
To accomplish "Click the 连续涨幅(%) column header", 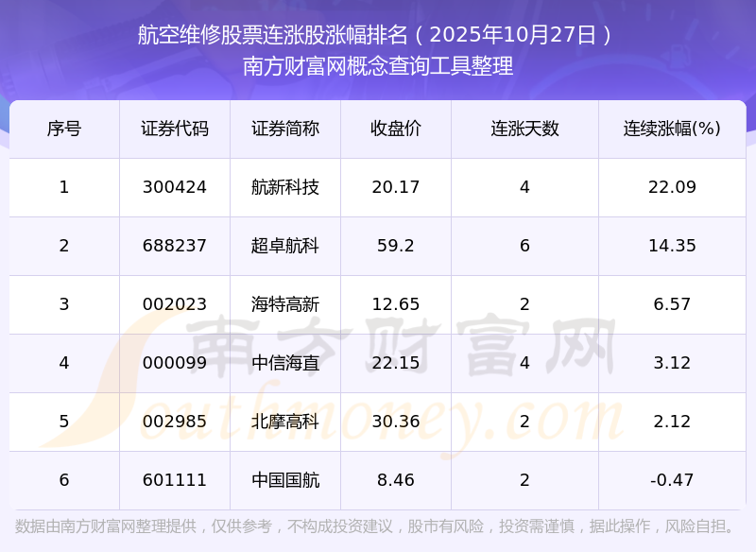I will click(672, 129).
